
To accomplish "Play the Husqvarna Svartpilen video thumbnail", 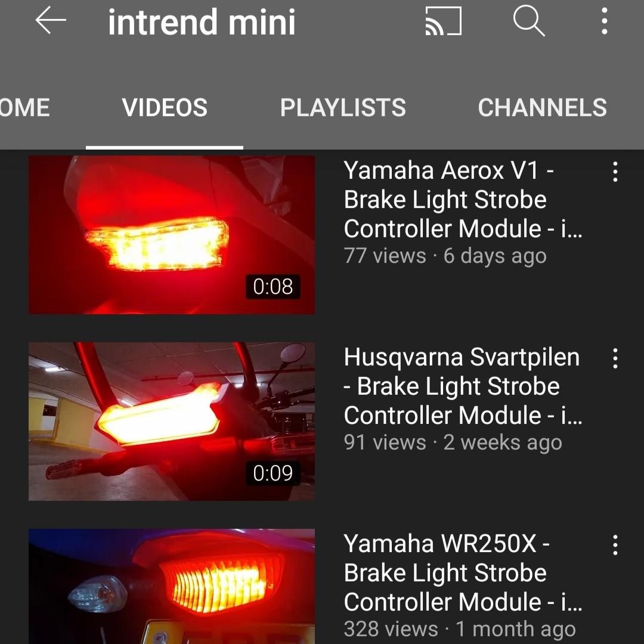I will (172, 422).
